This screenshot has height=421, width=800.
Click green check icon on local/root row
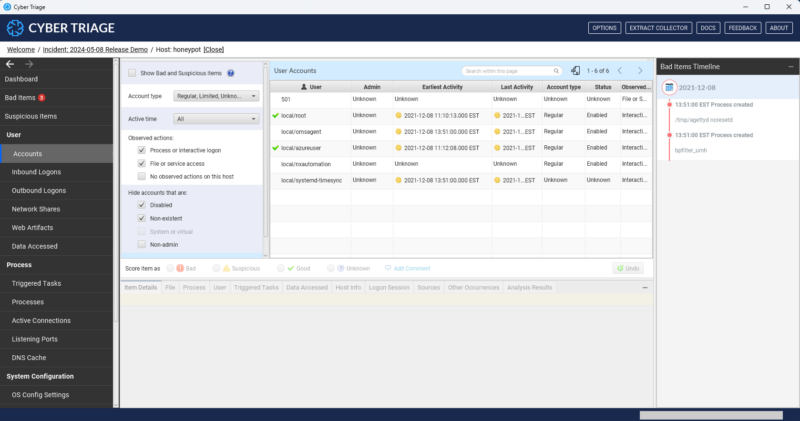click(x=276, y=115)
